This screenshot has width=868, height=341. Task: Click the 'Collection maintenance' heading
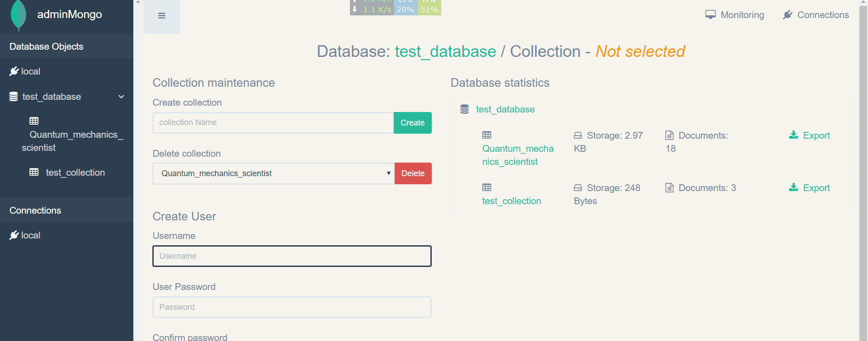click(x=214, y=83)
